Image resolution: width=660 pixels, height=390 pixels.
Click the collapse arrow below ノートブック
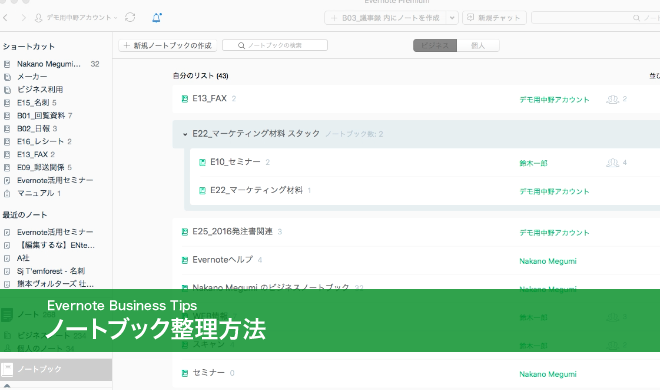[x=7, y=385]
